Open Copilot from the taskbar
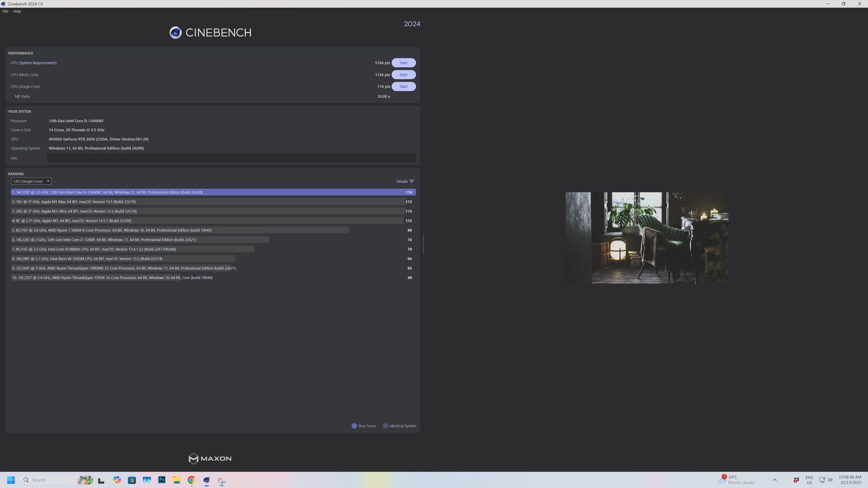The width and height of the screenshot is (868, 488). point(117,480)
